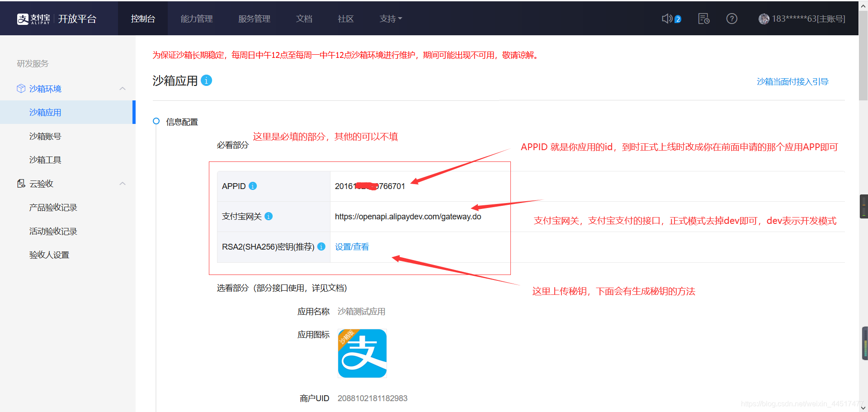Click the account name 183******63[主账号]
The height and width of the screenshot is (412, 868).
(808, 19)
